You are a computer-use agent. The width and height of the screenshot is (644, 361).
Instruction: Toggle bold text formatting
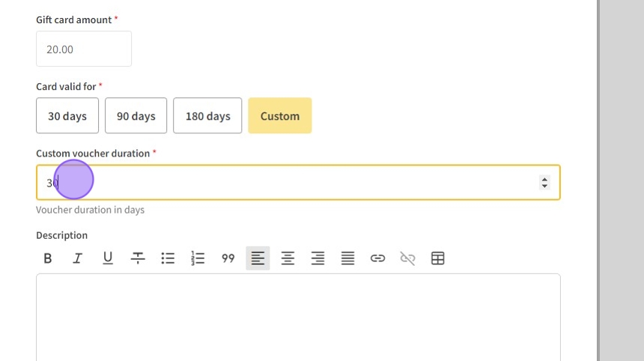pyautogui.click(x=48, y=258)
